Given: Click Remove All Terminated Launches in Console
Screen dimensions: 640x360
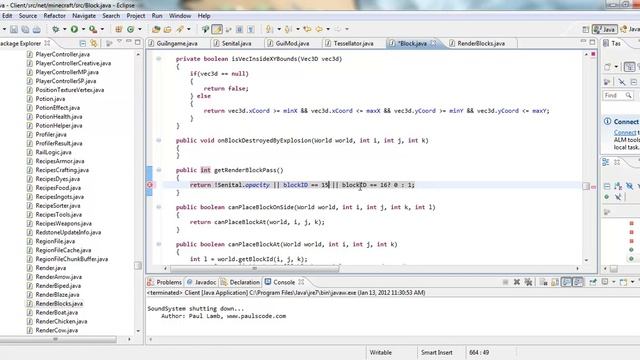Looking at the screenshot, I should pyautogui.click(x=529, y=282).
